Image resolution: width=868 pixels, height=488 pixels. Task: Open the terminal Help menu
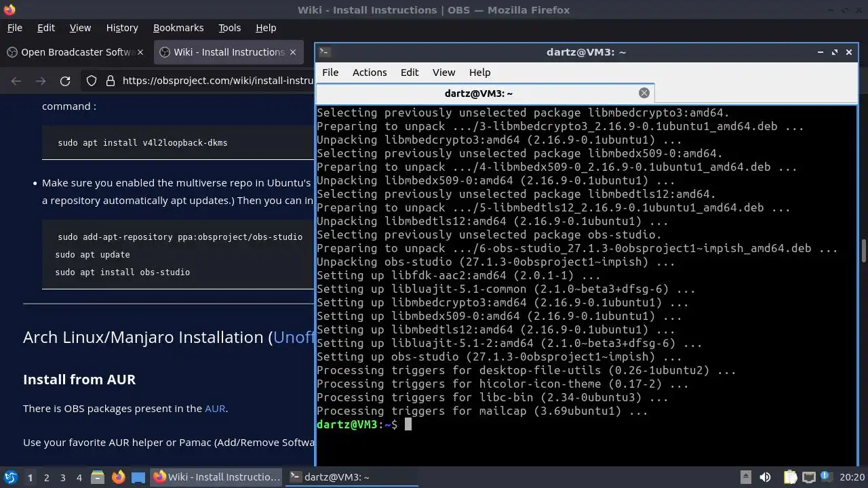click(479, 73)
